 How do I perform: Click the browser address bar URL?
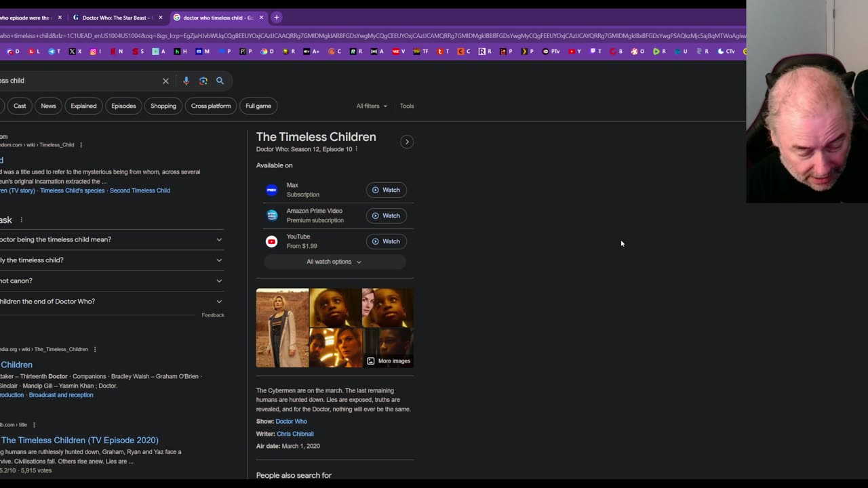click(x=373, y=36)
